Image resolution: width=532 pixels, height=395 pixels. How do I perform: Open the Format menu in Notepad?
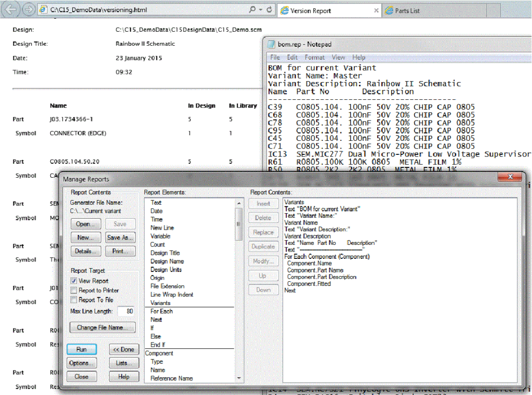pyautogui.click(x=314, y=57)
